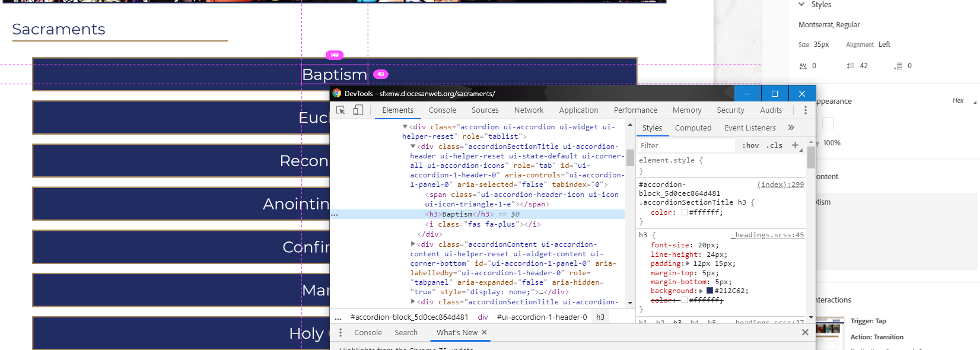Open the Computed styles tab

coord(693,128)
